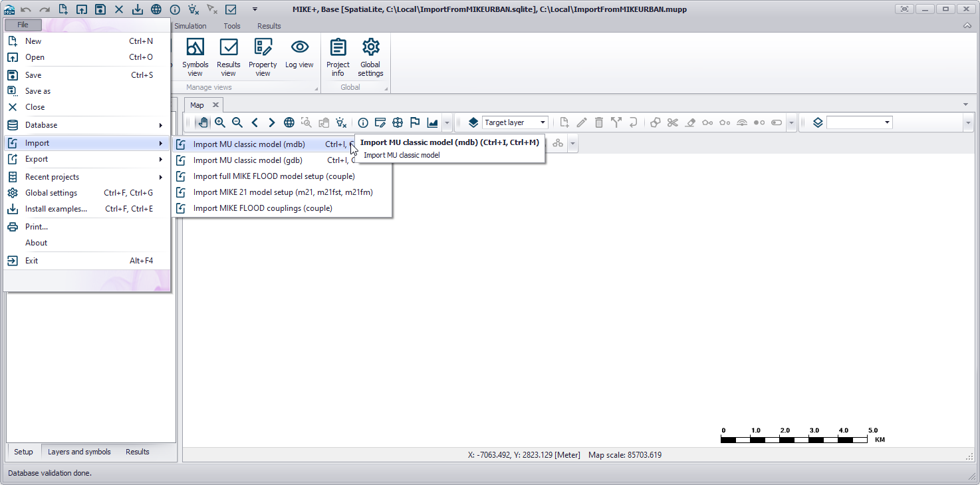The width and height of the screenshot is (980, 485).
Task: Click the File button
Action: (23, 25)
